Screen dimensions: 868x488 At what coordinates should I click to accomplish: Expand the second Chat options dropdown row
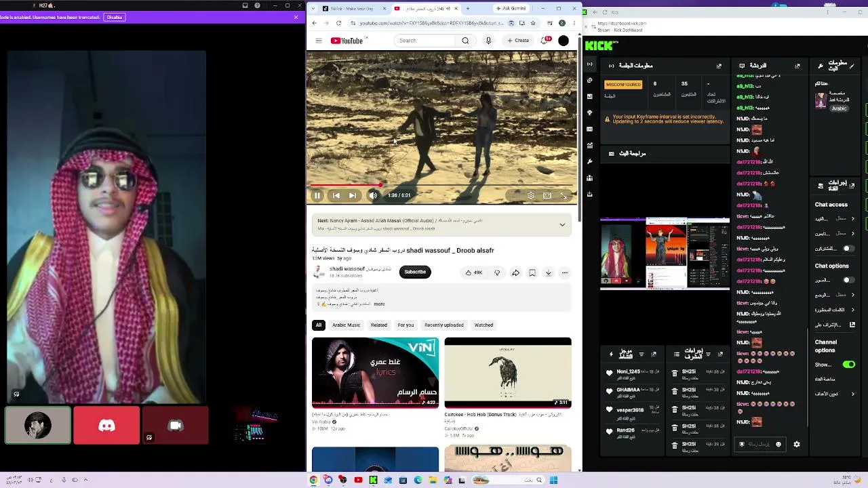click(x=835, y=295)
